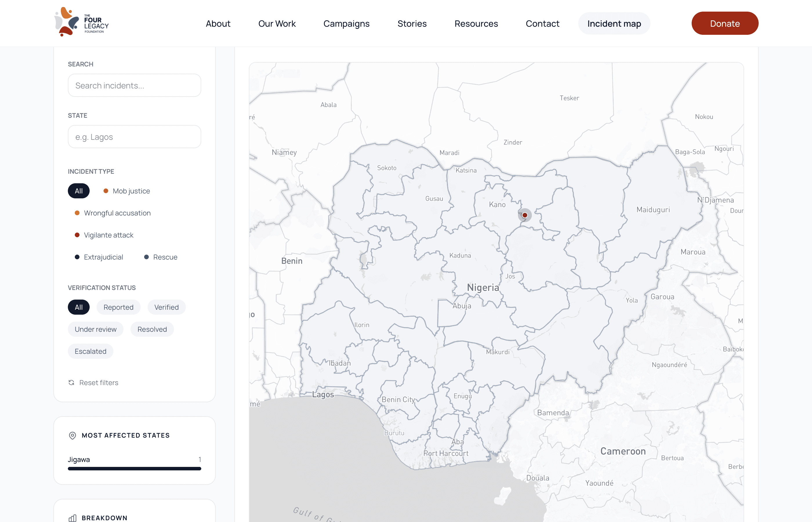The height and width of the screenshot is (522, 812).
Task: Filter by Reported status
Action: coord(118,307)
